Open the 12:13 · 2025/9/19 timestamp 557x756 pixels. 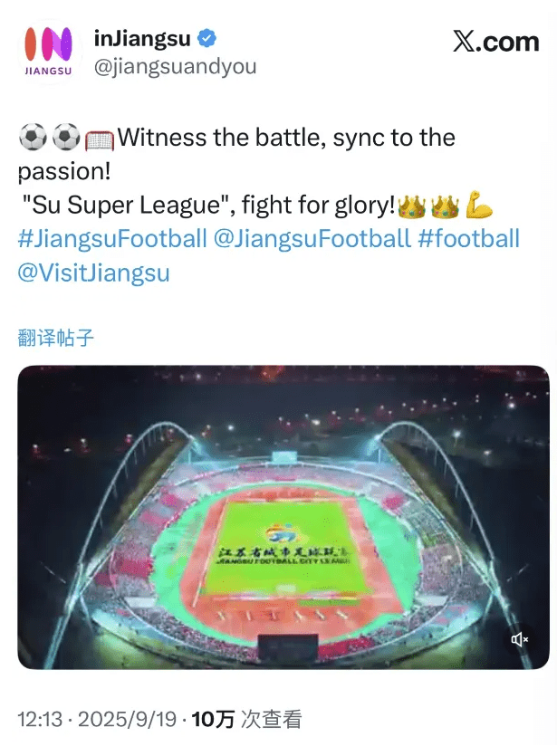(96, 720)
